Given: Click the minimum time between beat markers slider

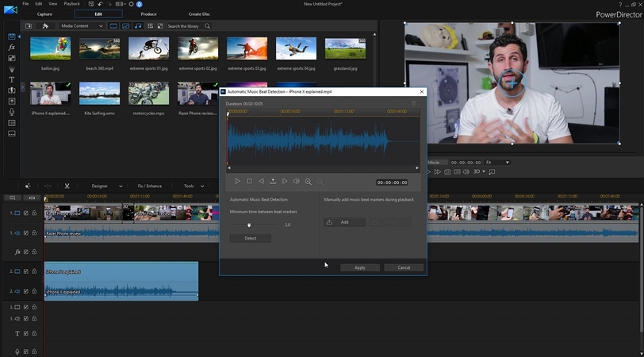Looking at the screenshot, I should [x=255, y=225].
